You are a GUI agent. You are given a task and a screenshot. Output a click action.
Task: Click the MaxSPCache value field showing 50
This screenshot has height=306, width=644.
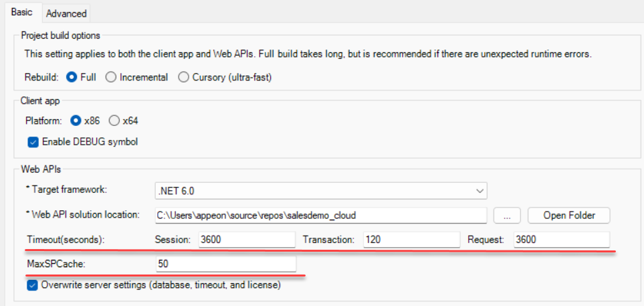(225, 264)
